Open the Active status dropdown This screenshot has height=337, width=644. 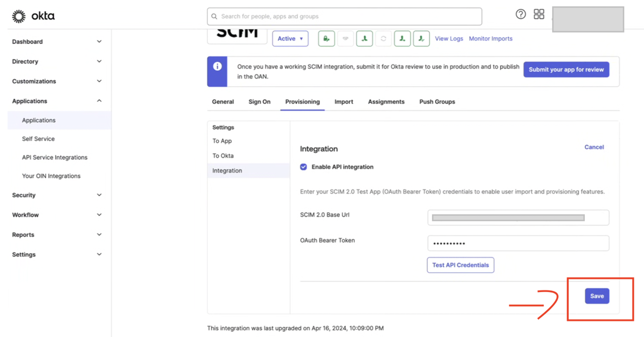pos(290,38)
